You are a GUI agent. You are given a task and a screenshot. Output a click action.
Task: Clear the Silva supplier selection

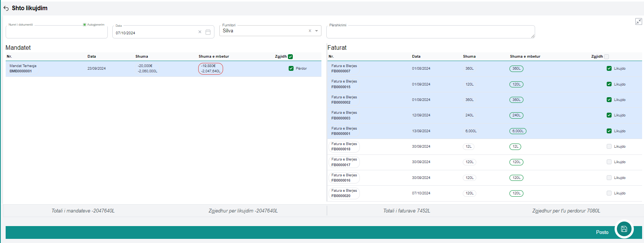[310, 31]
